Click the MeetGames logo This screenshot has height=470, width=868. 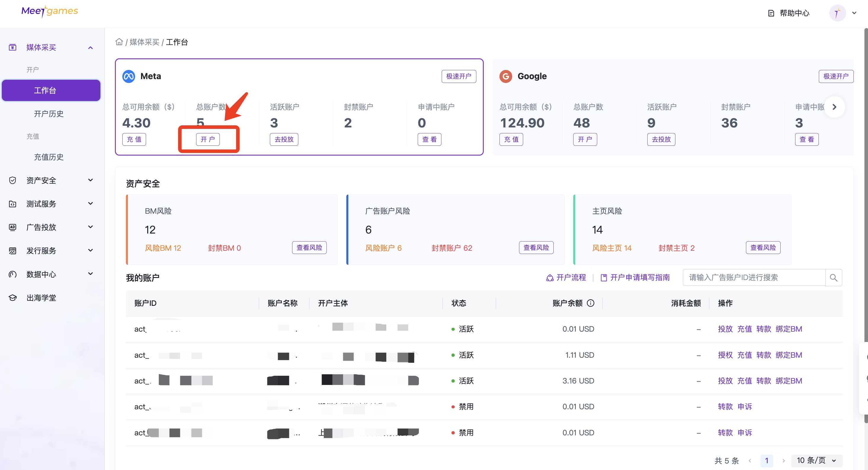click(49, 11)
